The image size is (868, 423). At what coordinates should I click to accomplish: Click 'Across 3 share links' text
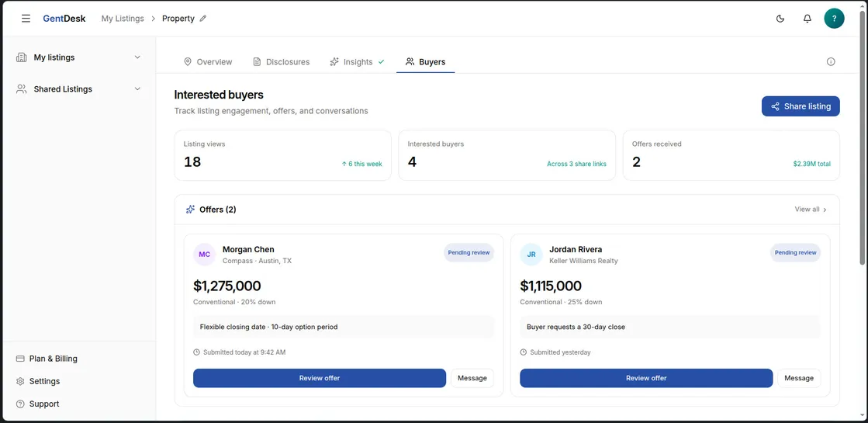(576, 164)
